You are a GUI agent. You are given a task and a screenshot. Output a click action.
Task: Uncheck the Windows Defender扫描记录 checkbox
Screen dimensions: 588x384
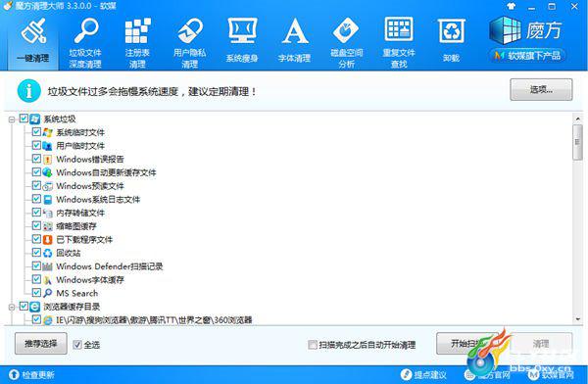[x=36, y=265]
